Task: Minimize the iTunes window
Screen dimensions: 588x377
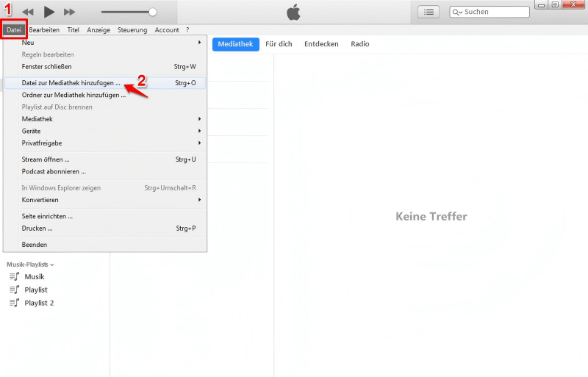Action: click(541, 5)
